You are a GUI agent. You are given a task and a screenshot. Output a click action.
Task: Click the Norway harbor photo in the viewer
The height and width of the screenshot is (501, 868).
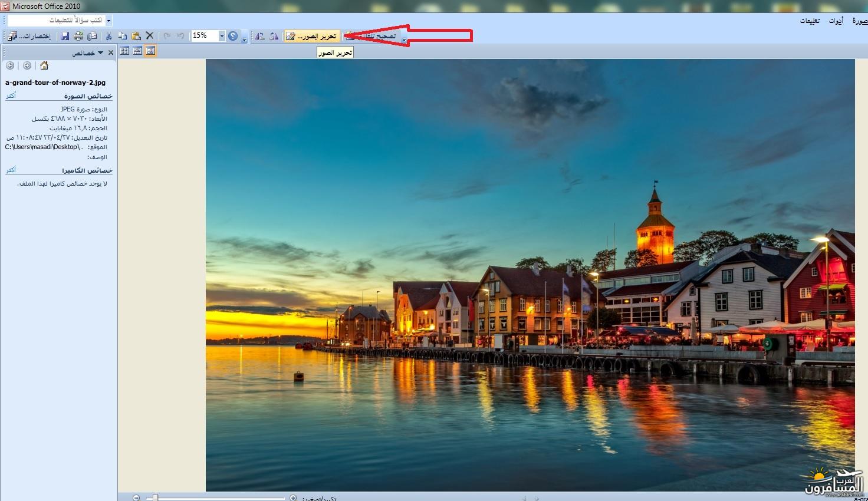pyautogui.click(x=530, y=275)
